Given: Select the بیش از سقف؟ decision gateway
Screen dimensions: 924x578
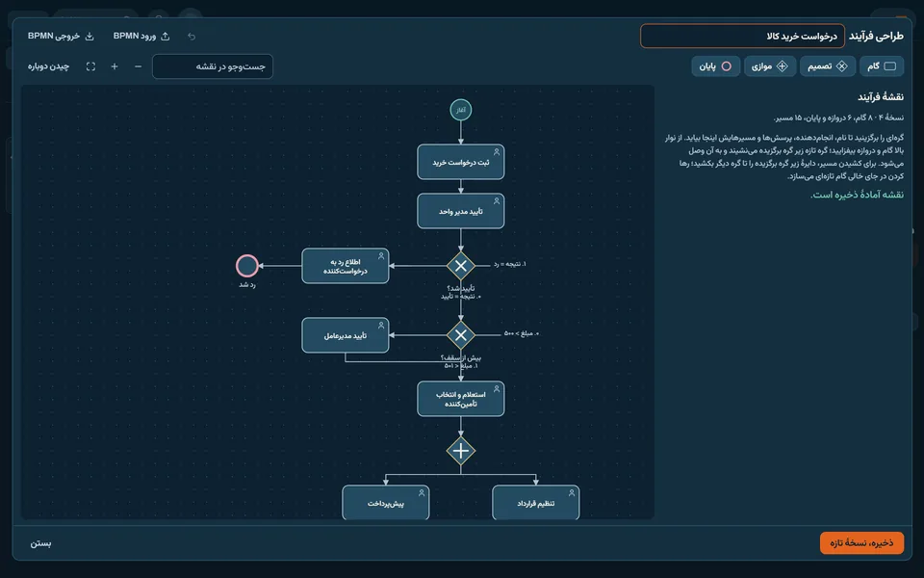Looking at the screenshot, I should pos(461,335).
